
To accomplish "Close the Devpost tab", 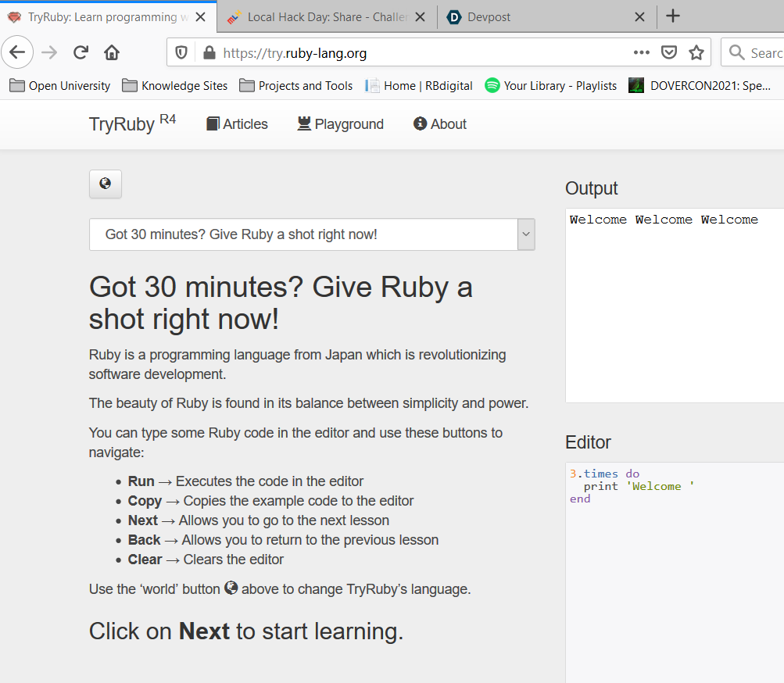I will [639, 17].
